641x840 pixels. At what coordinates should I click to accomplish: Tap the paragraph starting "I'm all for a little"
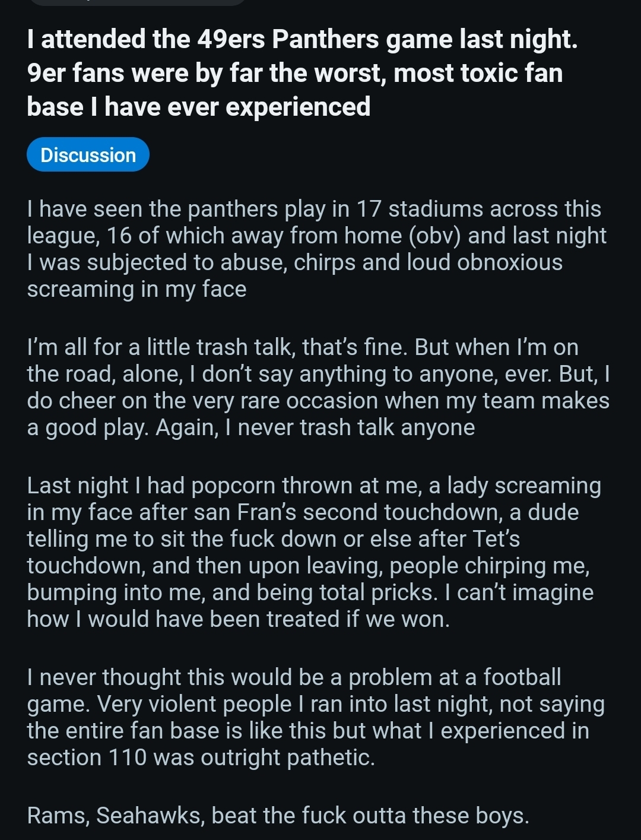pyautogui.click(x=318, y=387)
